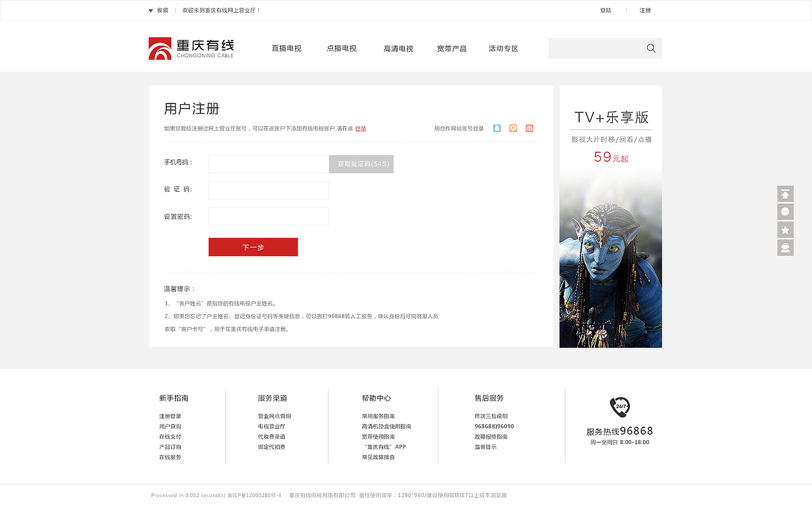This screenshot has width=812, height=506.
Task: Log in with the blue QQ icon
Action: click(497, 128)
